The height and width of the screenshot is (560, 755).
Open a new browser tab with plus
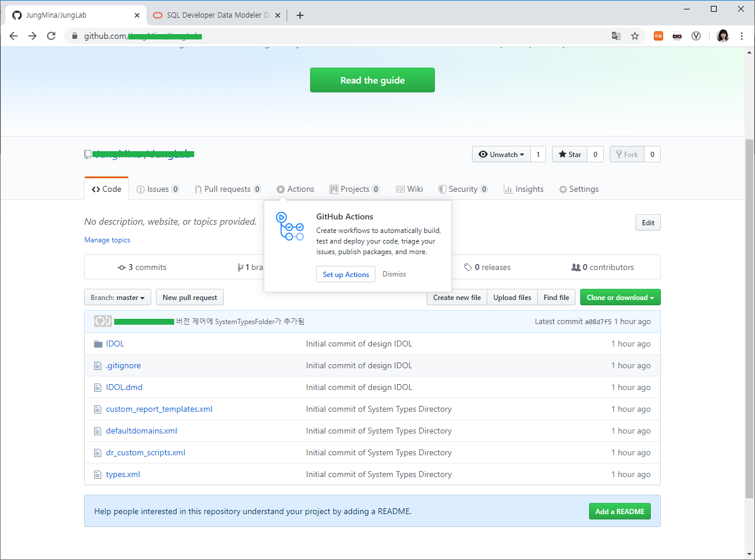coord(300,15)
